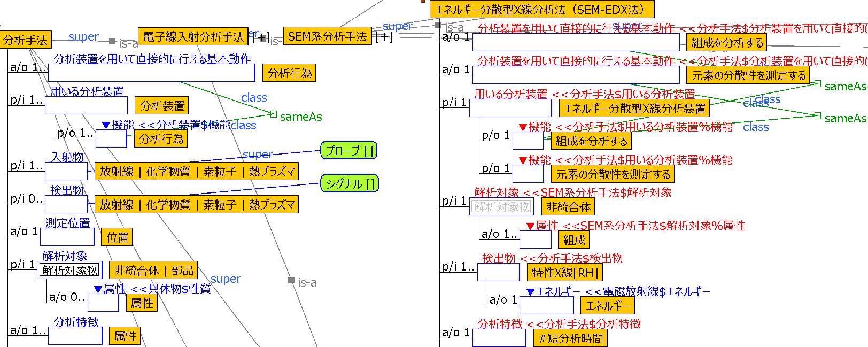Screen dimensions: 868x347
Task: Click the 特性X線[RH] constraint box
Action: (x=565, y=273)
